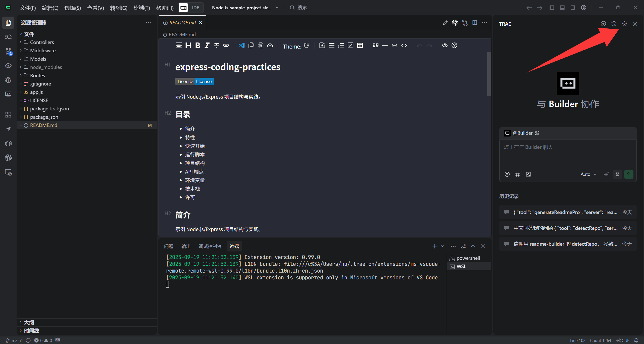Open the Markdown editor help icon
Screen dimensions: 644x344
[x=454, y=45]
